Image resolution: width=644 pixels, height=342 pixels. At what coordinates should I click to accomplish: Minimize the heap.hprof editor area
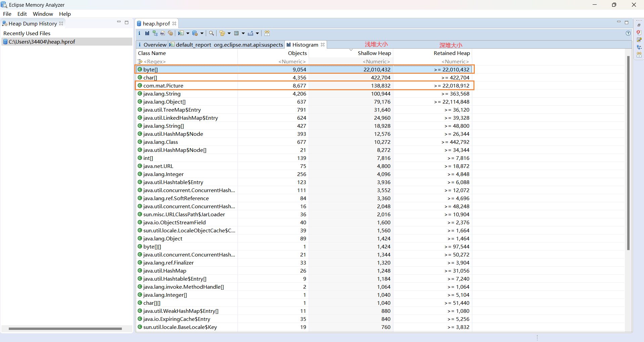(x=618, y=22)
